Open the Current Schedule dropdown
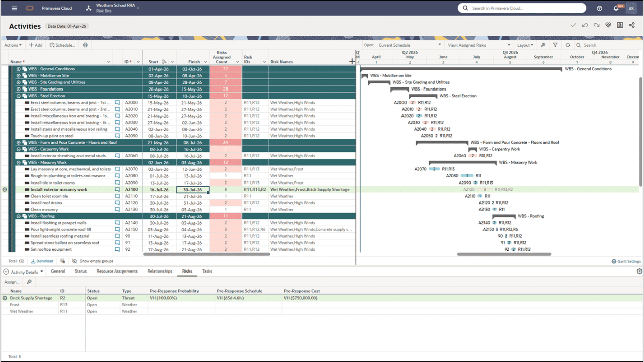The image size is (644, 362). tap(409, 45)
